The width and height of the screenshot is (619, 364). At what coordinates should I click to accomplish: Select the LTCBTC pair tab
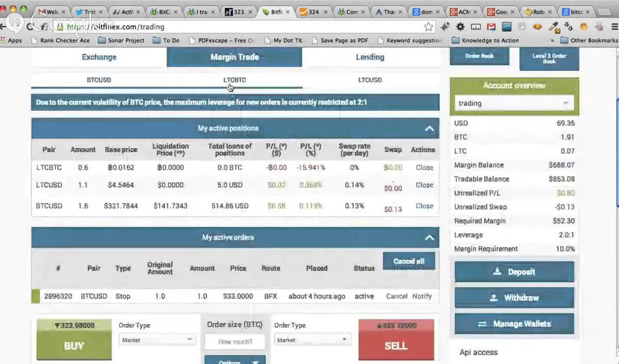(x=234, y=80)
